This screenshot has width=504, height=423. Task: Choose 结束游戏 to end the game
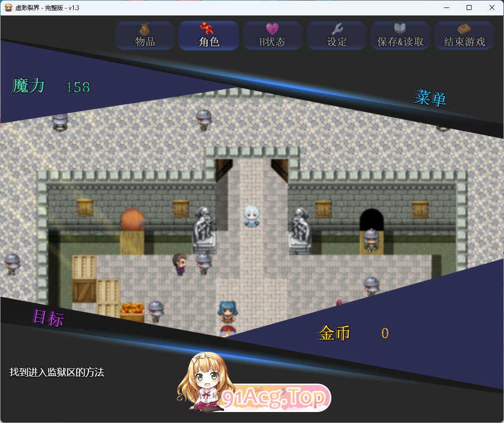(x=464, y=36)
